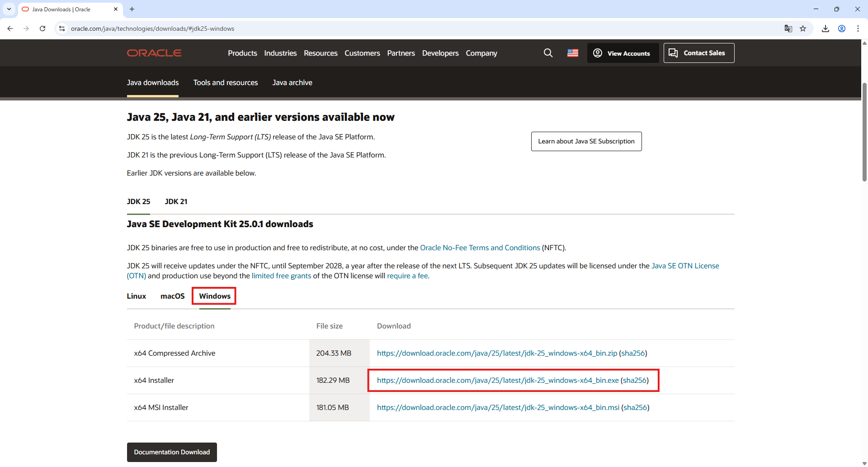
Task: Click the back navigation arrow
Action: (x=10, y=29)
